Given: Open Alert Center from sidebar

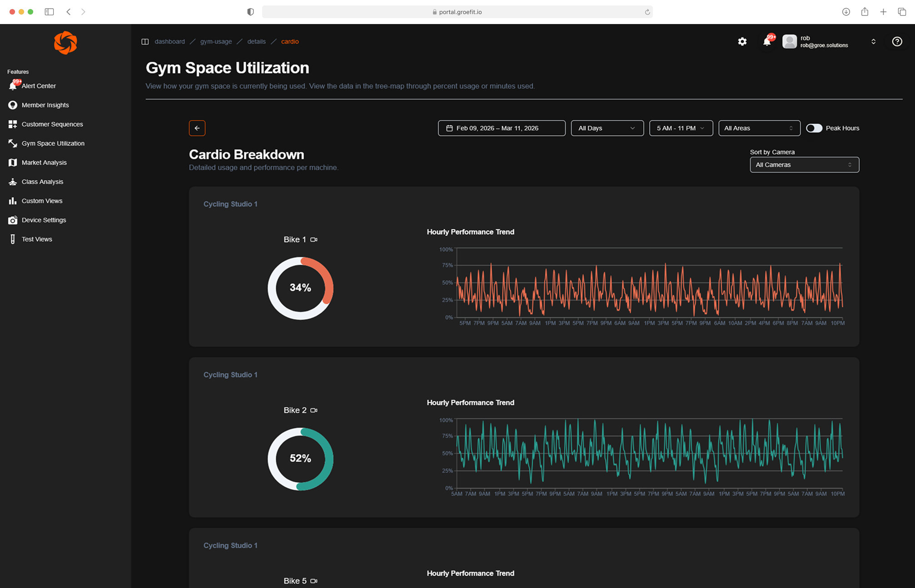Looking at the screenshot, I should pos(39,86).
